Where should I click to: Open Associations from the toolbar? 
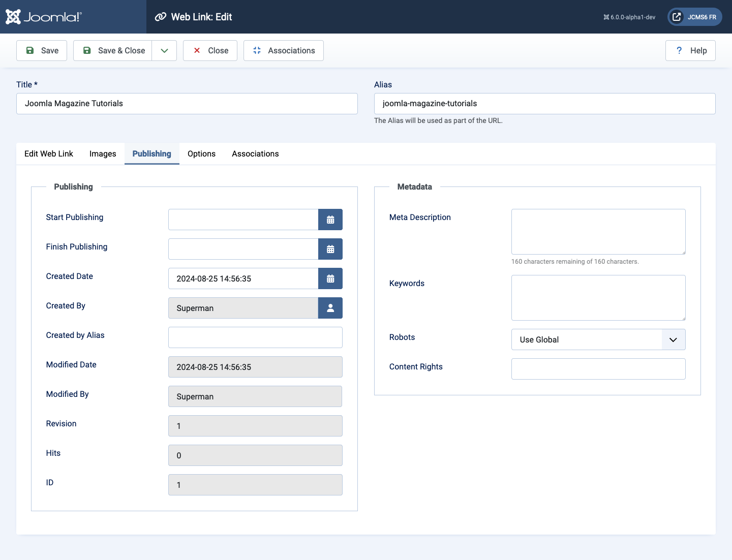[x=284, y=50]
